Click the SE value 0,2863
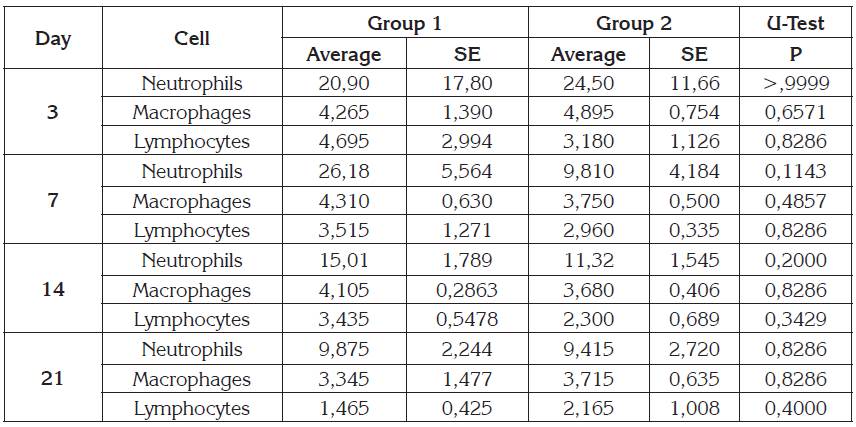Screen dimensions: 856x427 pos(467,290)
